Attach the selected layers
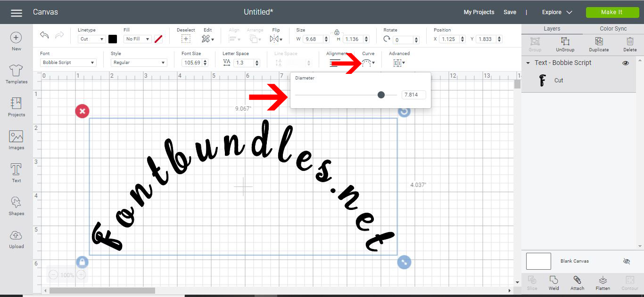 pyautogui.click(x=577, y=283)
